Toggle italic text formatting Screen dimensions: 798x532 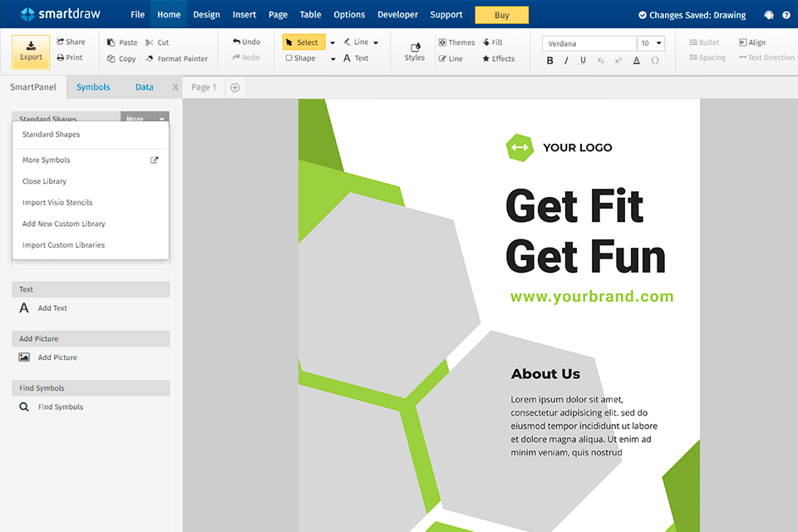click(567, 61)
